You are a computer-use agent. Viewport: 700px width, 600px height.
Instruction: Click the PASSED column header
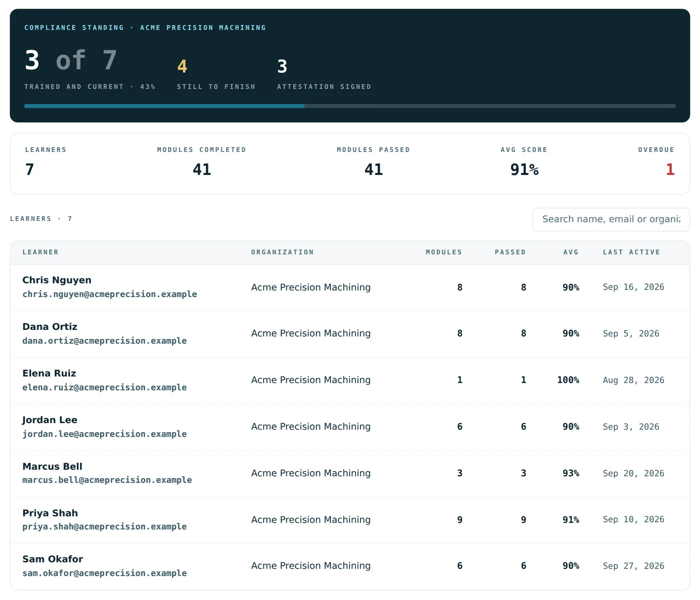pyautogui.click(x=510, y=252)
